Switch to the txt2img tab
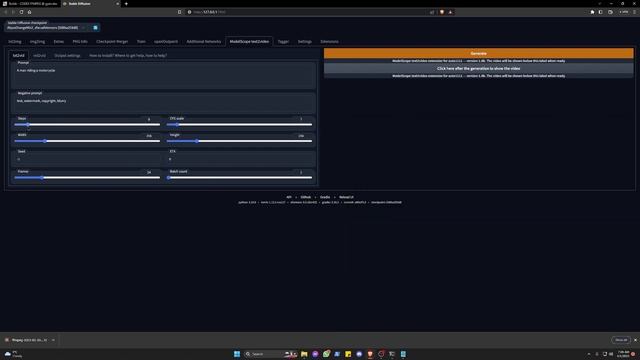This screenshot has width=640, height=360. tap(15, 42)
